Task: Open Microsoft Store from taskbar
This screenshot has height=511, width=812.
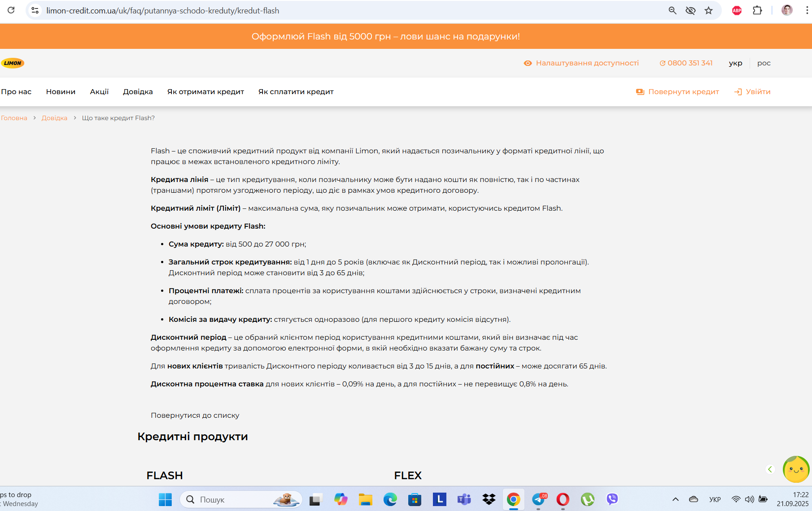Action: tap(415, 499)
